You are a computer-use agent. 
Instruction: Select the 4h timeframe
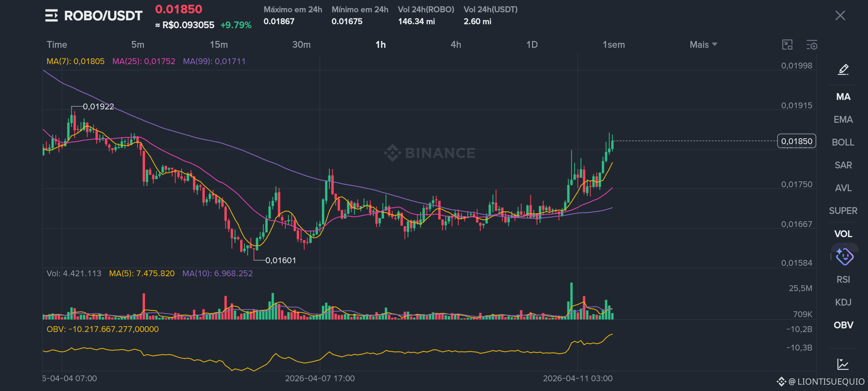tap(456, 45)
